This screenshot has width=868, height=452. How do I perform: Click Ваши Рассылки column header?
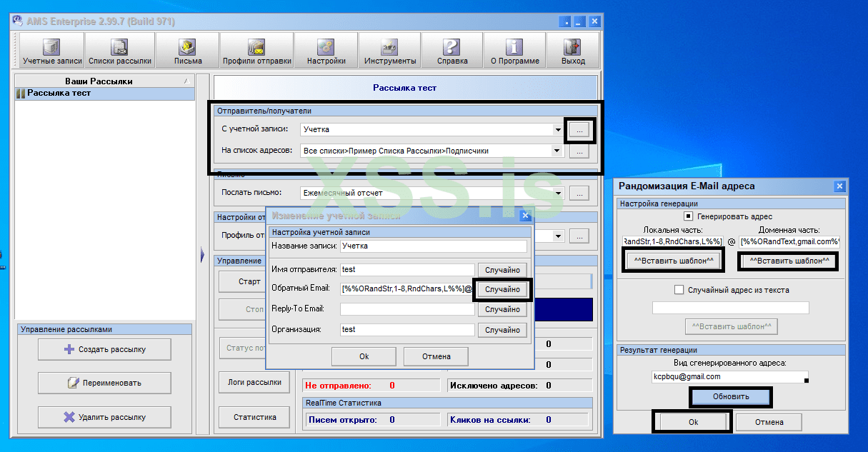click(104, 81)
